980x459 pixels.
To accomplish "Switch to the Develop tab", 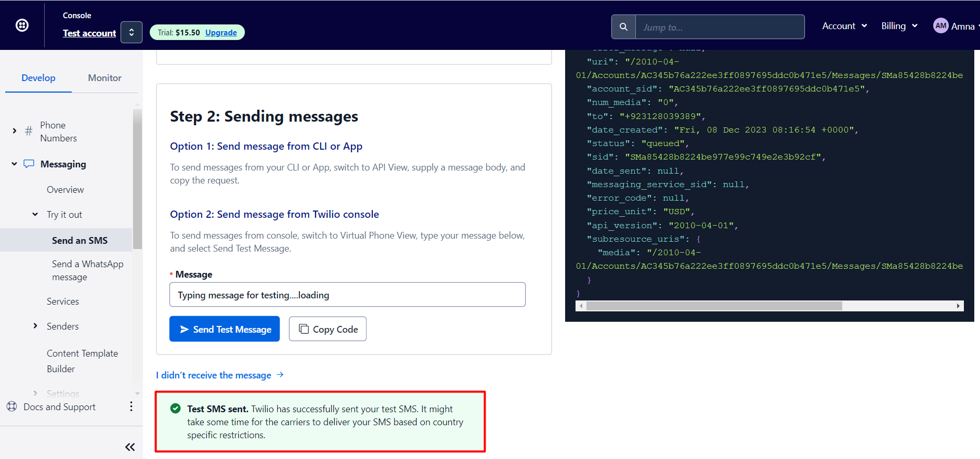I will click(38, 78).
